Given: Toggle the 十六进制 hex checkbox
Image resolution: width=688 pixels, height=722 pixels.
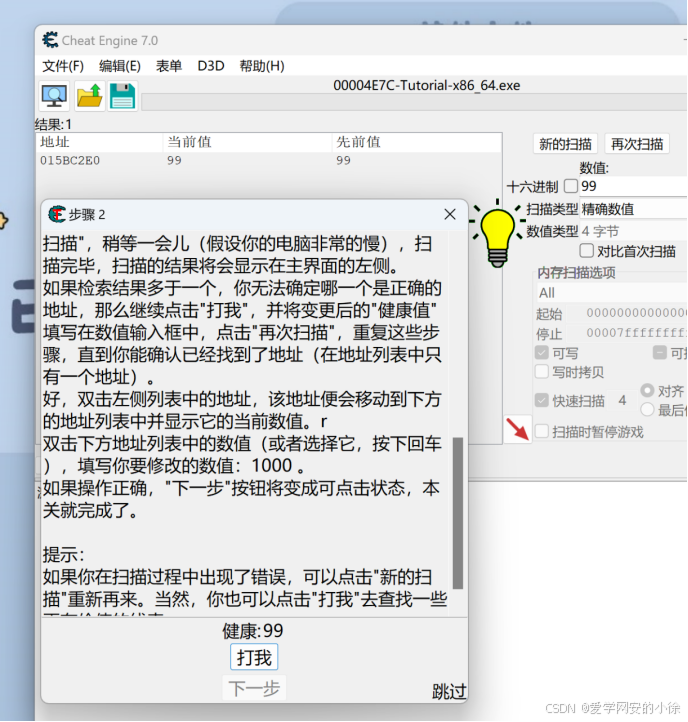Looking at the screenshot, I should pyautogui.click(x=571, y=186).
